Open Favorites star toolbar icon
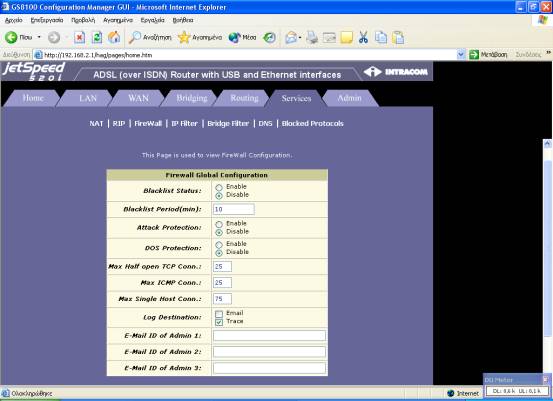Screen dimensions: 553x401 click(184, 37)
